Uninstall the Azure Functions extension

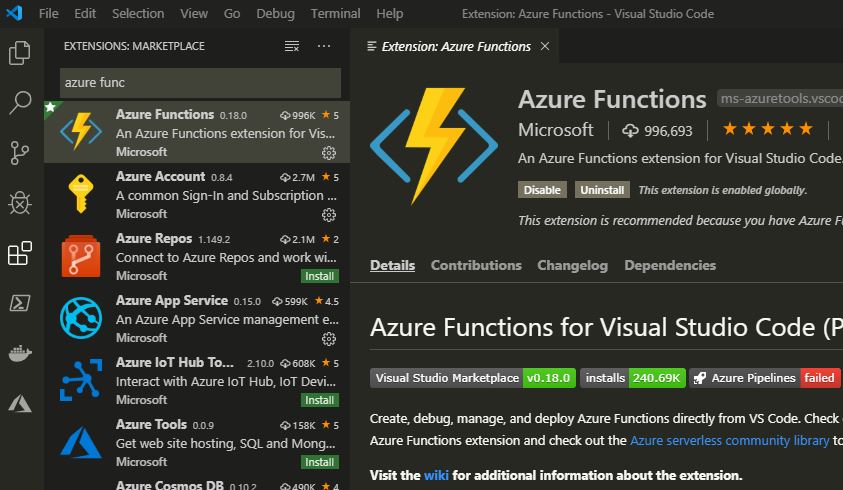click(602, 190)
